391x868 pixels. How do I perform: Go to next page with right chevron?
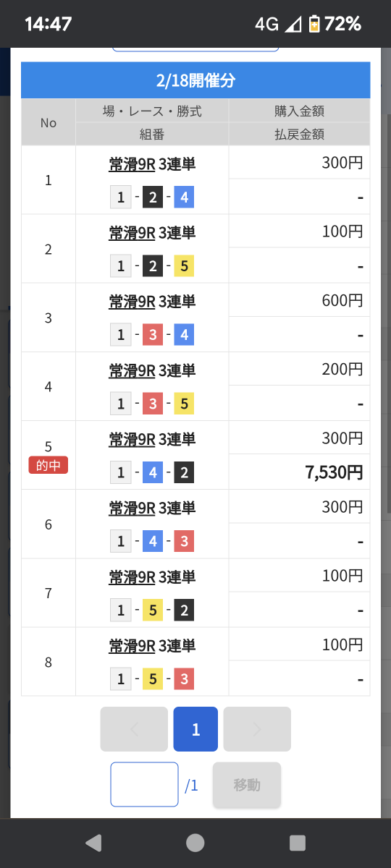257,729
